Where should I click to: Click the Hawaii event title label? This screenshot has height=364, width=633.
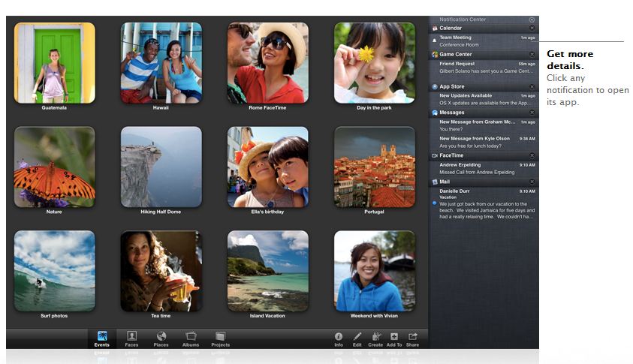pos(161,108)
